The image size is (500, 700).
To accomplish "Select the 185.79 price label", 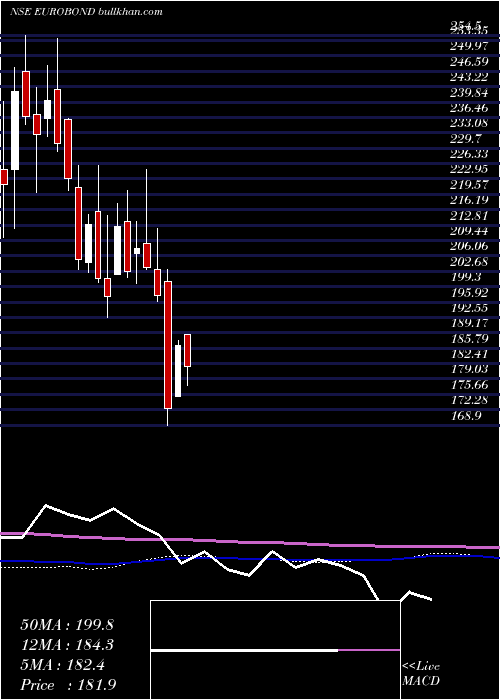I will click(x=469, y=338).
